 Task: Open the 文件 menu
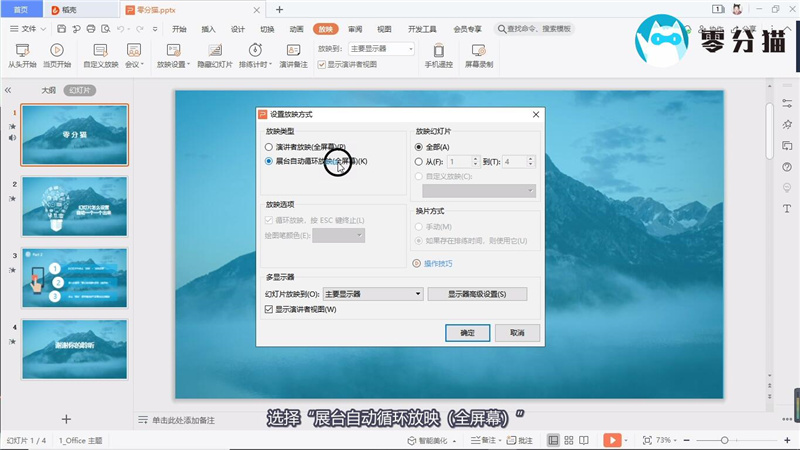coord(28,29)
